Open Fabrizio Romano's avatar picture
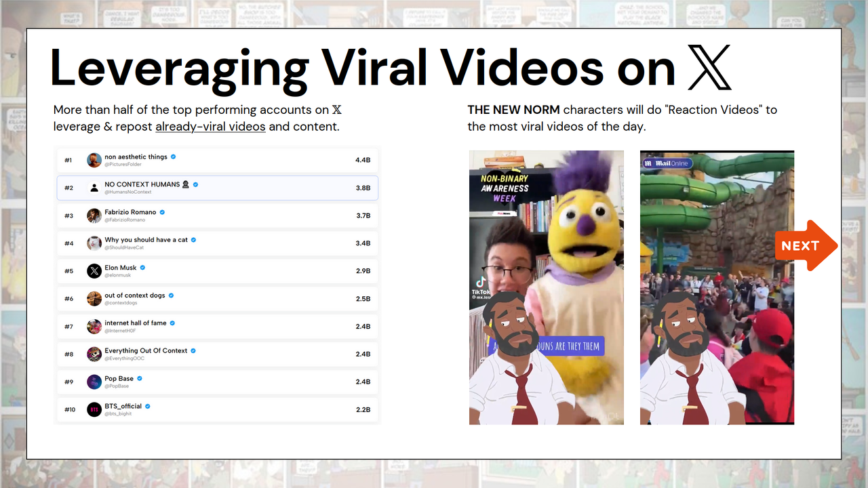Screen dimensions: 868x488 click(x=94, y=216)
